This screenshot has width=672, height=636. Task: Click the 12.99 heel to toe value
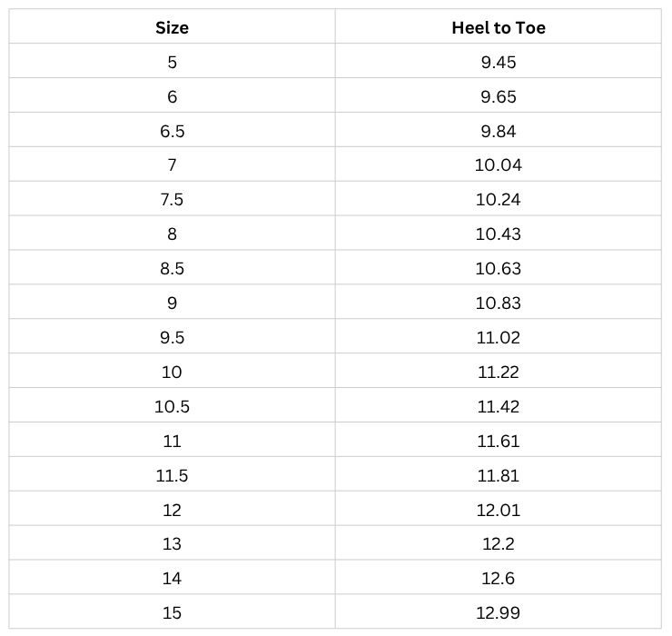point(499,613)
